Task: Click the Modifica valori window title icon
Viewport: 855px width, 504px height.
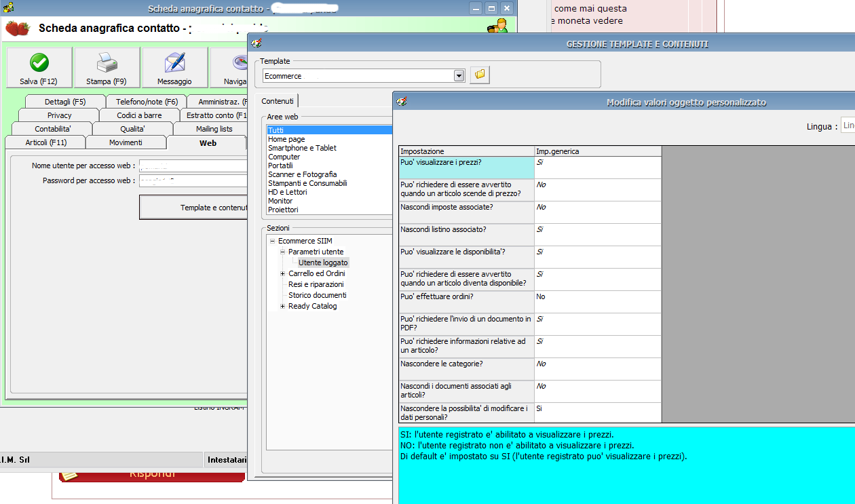Action: (x=402, y=102)
